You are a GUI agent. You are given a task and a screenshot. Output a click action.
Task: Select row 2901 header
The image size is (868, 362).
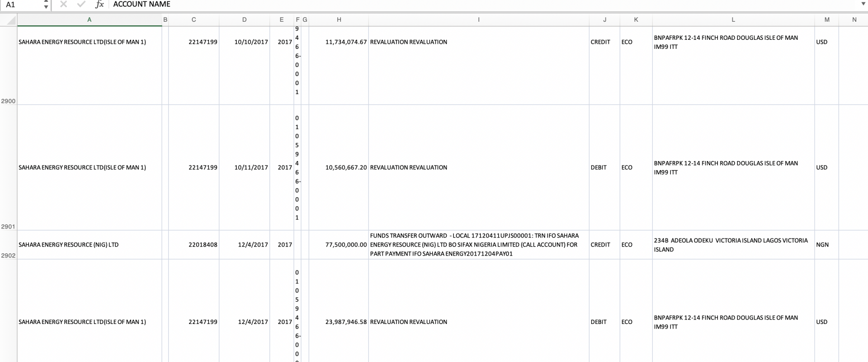coord(8,167)
